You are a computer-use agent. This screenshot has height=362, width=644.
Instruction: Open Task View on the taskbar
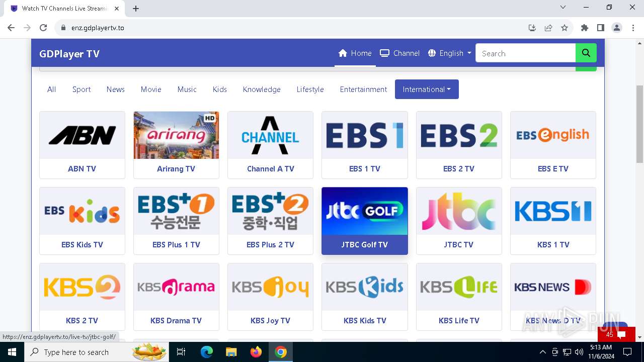point(181,352)
